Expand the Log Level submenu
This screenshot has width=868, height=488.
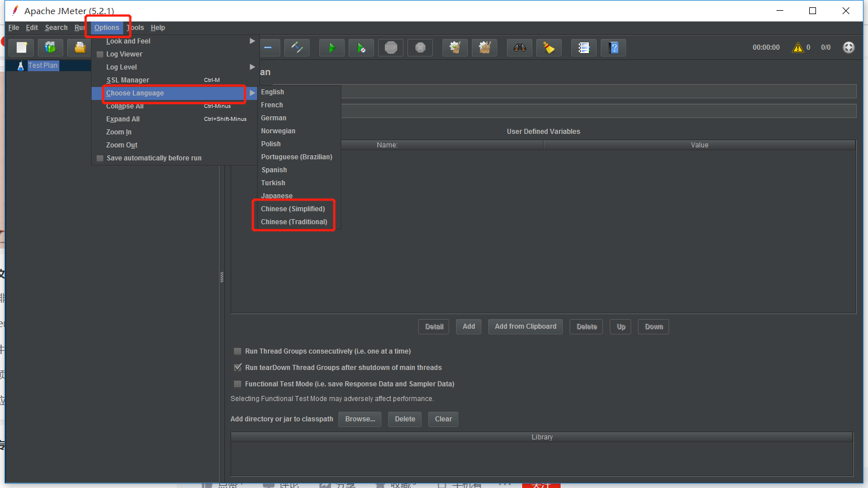[175, 67]
